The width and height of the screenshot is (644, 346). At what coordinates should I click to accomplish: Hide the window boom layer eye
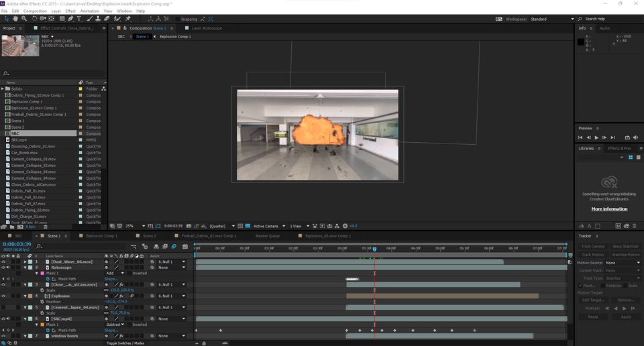[x=3, y=336]
